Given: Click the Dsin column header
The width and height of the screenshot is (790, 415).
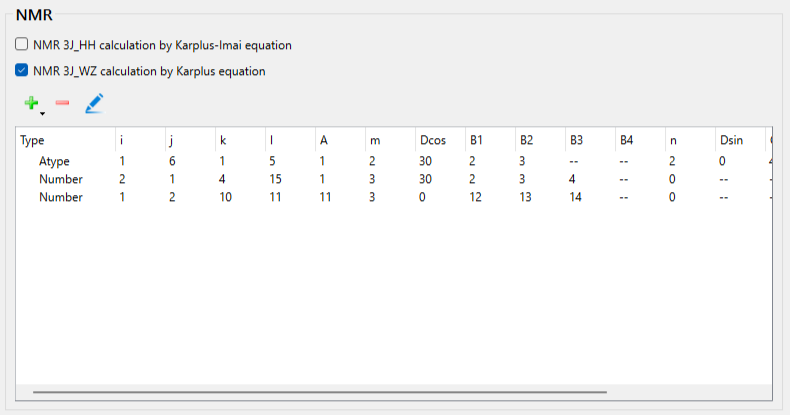Looking at the screenshot, I should [731, 141].
